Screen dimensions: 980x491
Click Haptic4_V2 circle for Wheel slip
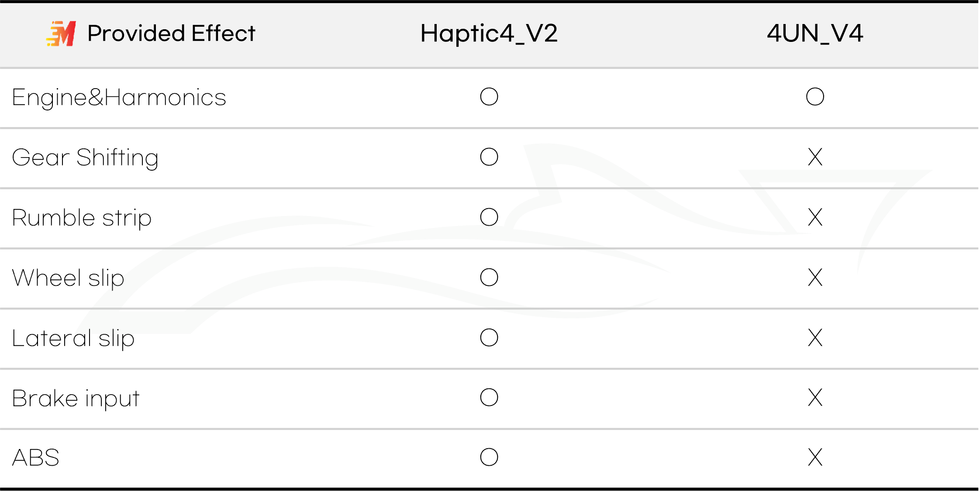coord(489,277)
